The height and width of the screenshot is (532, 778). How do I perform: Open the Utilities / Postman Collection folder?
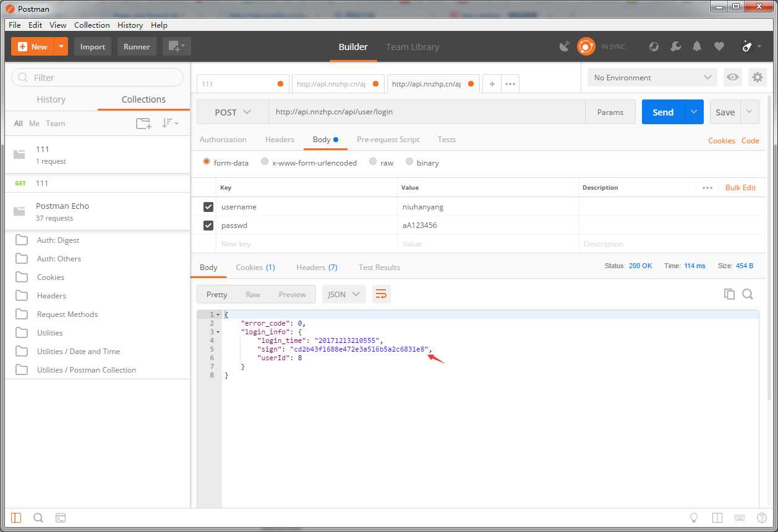[97, 370]
